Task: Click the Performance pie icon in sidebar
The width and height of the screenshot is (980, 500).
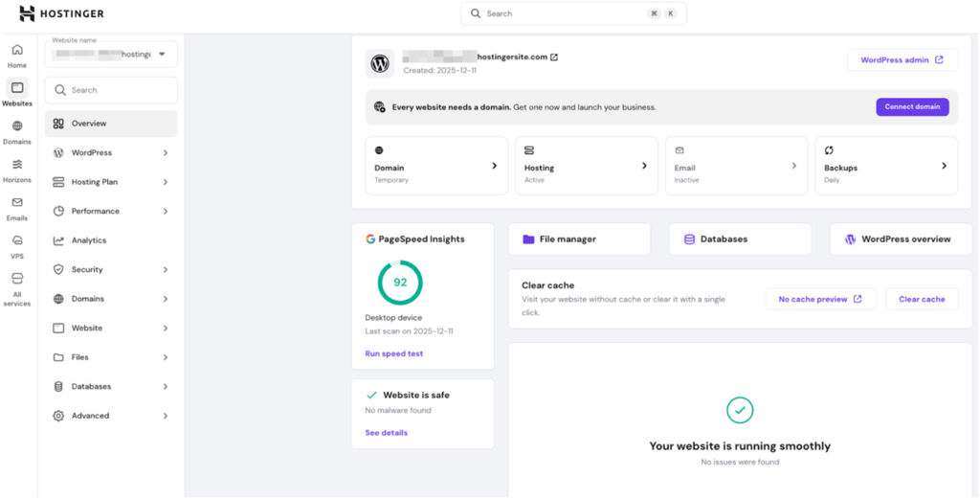Action: coord(58,211)
